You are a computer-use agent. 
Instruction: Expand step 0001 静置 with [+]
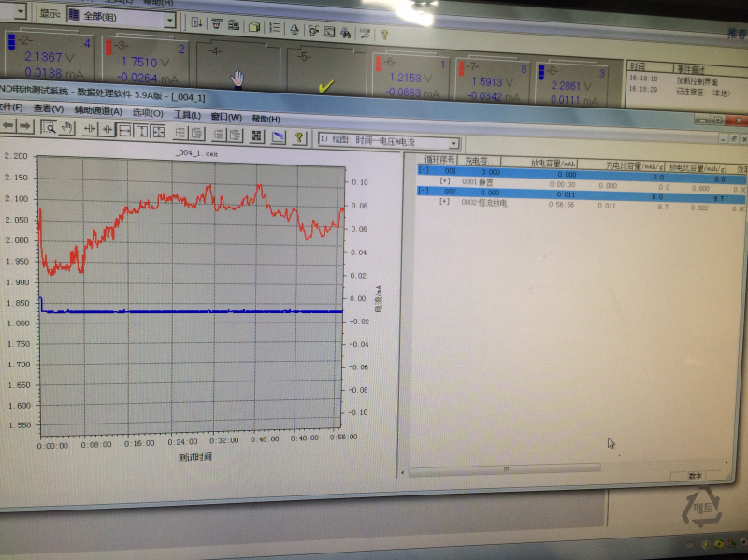click(445, 180)
